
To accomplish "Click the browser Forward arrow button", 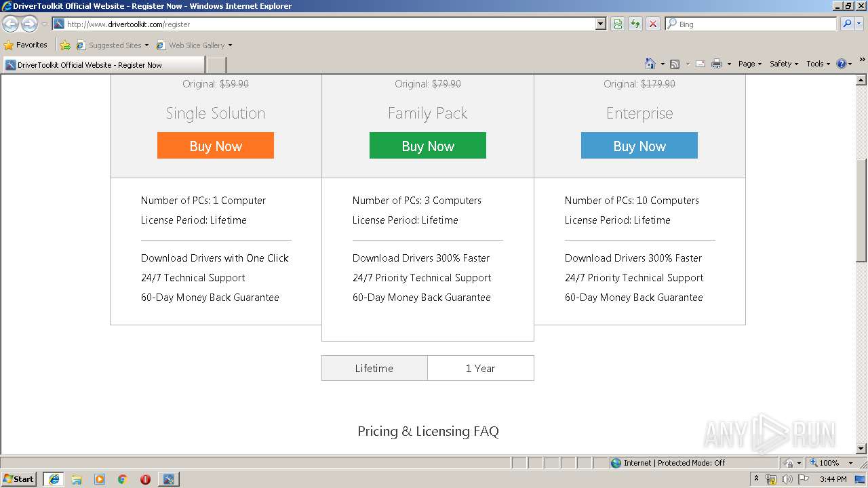I will pyautogui.click(x=29, y=24).
